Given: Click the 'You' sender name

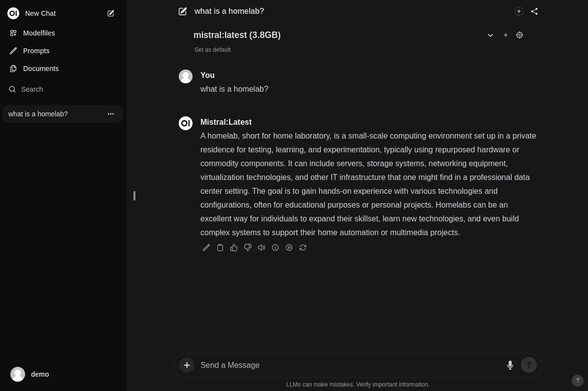Looking at the screenshot, I should 207,75.
